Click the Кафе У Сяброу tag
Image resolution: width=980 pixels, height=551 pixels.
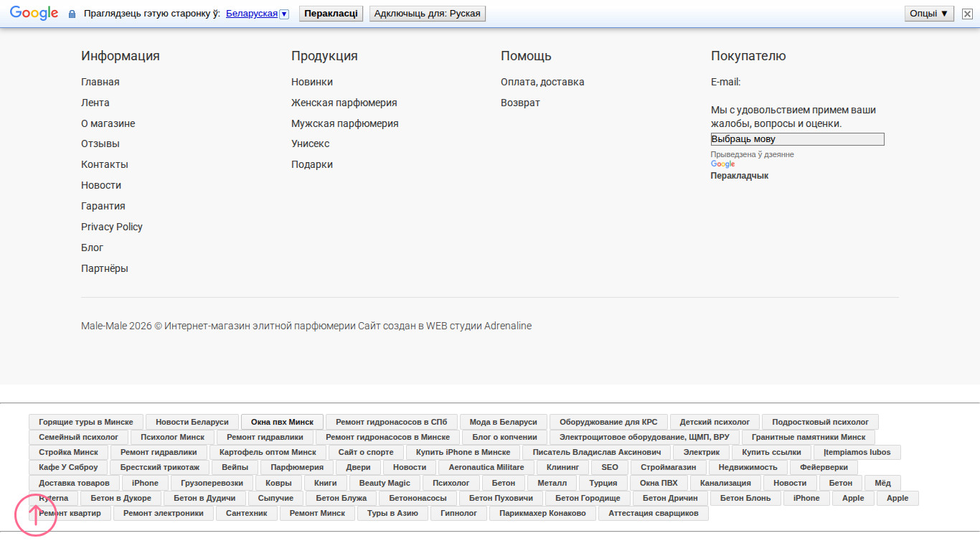(68, 467)
